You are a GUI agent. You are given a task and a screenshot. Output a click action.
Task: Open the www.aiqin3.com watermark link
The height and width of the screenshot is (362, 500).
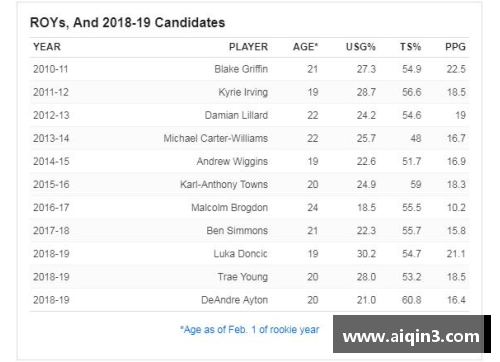(411, 334)
